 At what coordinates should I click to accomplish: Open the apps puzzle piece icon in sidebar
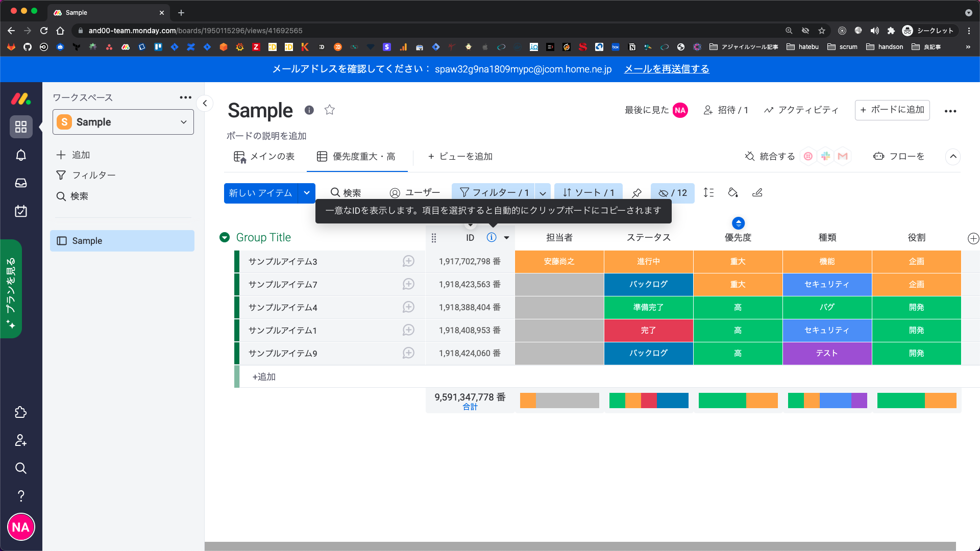[21, 412]
